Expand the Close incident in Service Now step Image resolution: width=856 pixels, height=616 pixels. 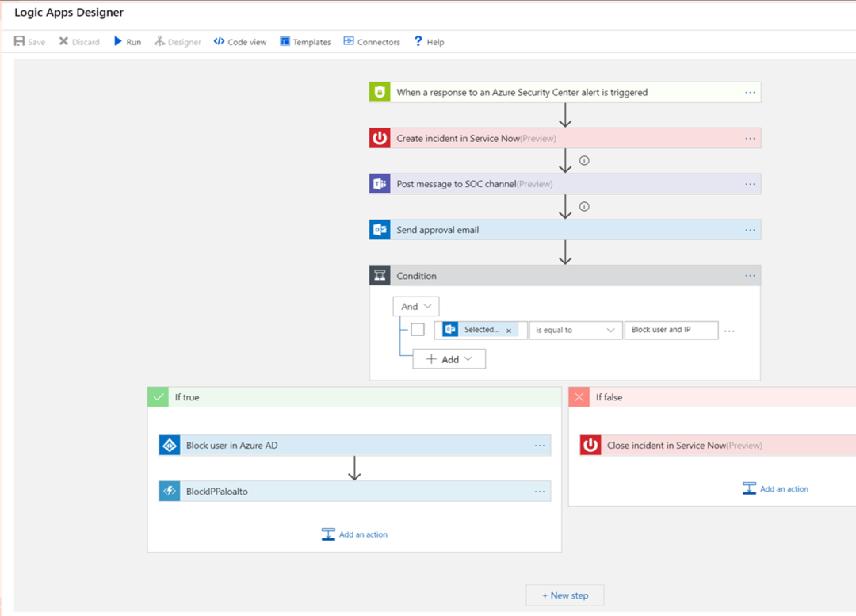click(x=718, y=445)
